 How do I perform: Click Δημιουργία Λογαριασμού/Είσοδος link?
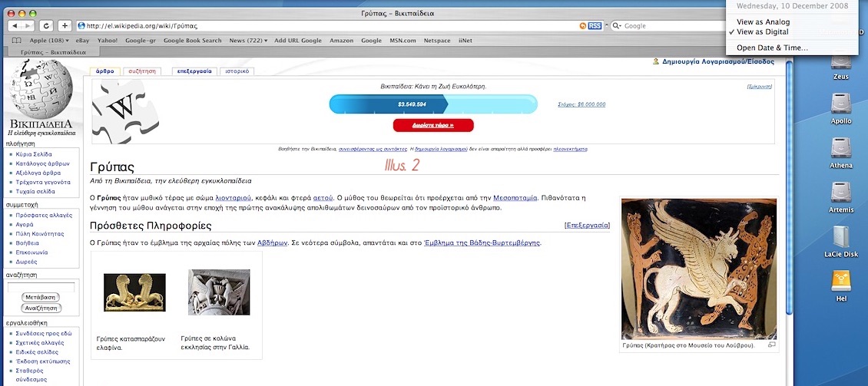pos(718,61)
